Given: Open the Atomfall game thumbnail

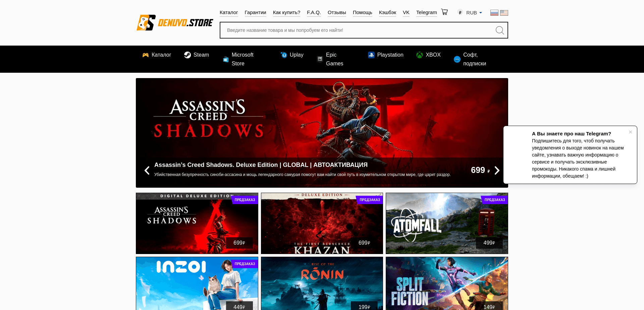Looking at the screenshot, I should click(x=447, y=223).
